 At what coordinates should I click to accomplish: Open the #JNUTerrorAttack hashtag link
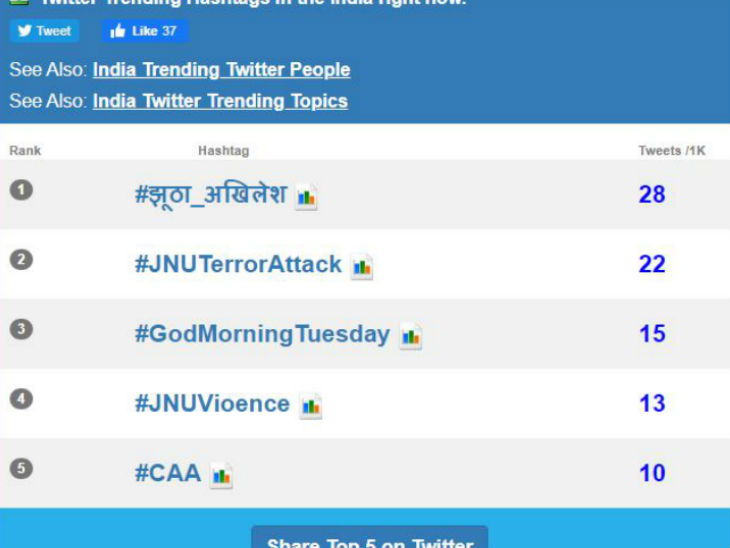[238, 264]
